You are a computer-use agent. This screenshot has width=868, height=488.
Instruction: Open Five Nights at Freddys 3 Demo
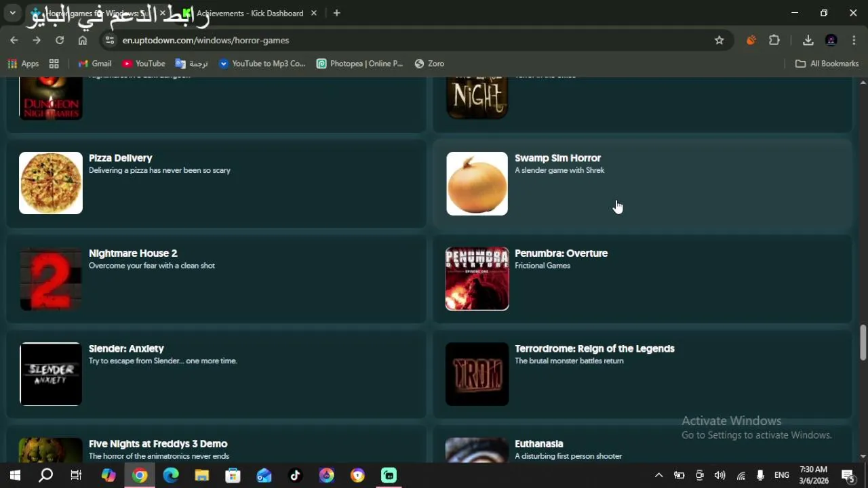click(158, 444)
